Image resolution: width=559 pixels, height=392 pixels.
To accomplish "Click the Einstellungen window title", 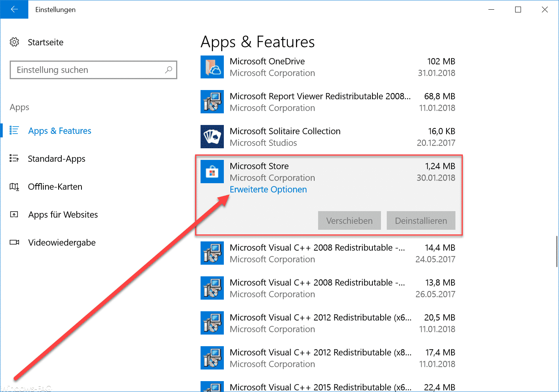I will coord(55,10).
